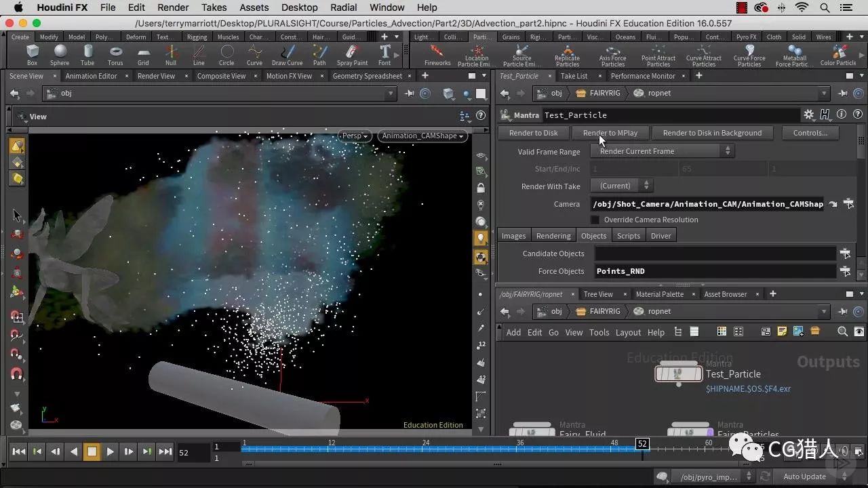Select the Spray Paint tool

(x=352, y=56)
